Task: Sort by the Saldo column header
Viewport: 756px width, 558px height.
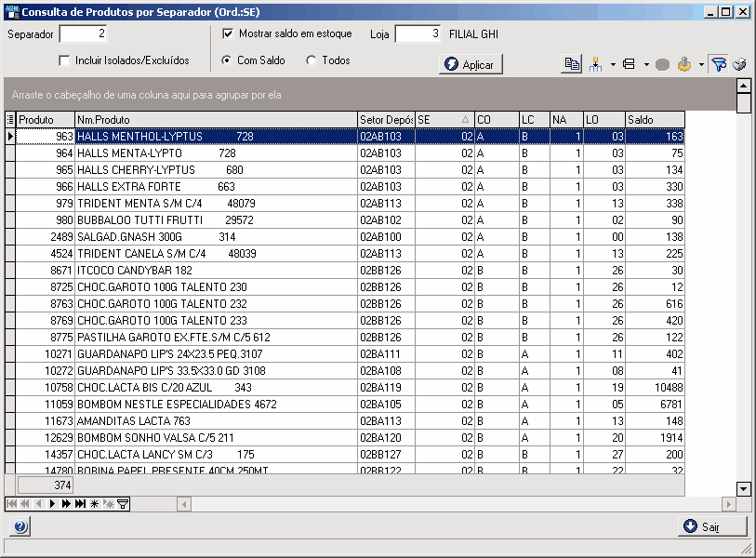Action: [x=656, y=120]
